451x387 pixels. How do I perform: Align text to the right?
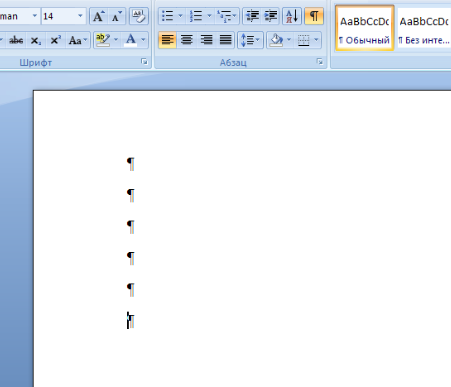coord(206,40)
